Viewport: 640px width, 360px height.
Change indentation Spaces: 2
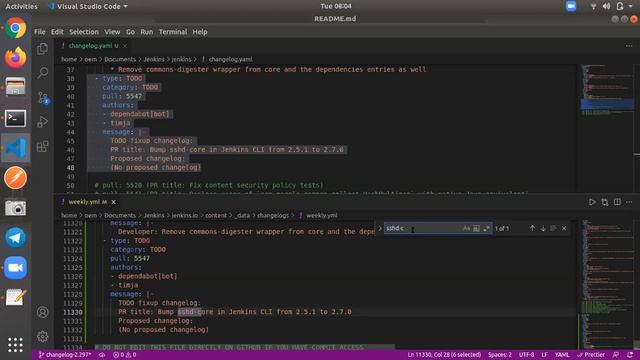coord(500,355)
